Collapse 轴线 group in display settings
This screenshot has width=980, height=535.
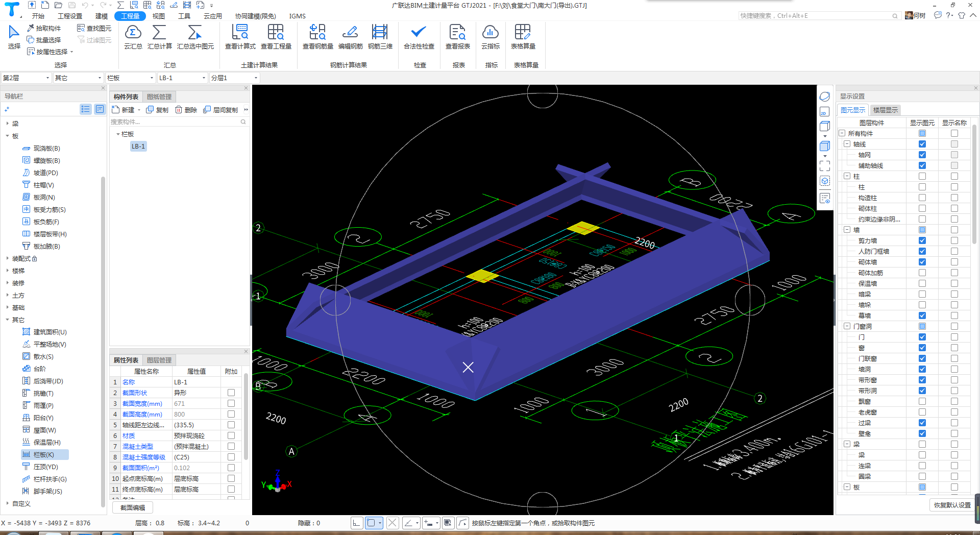847,144
